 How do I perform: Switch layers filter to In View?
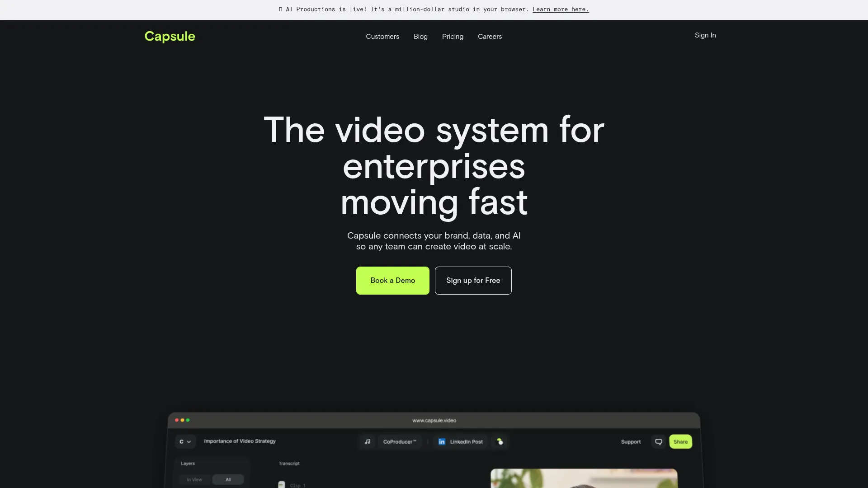[x=194, y=479]
